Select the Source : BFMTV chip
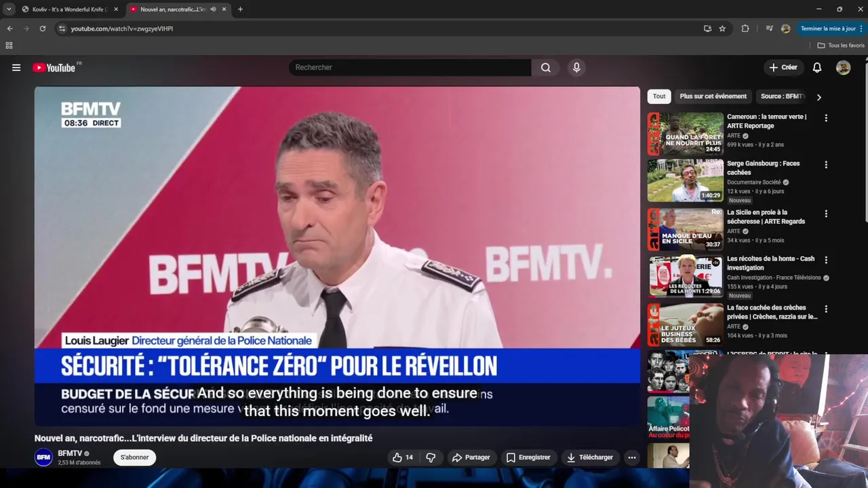 point(782,96)
